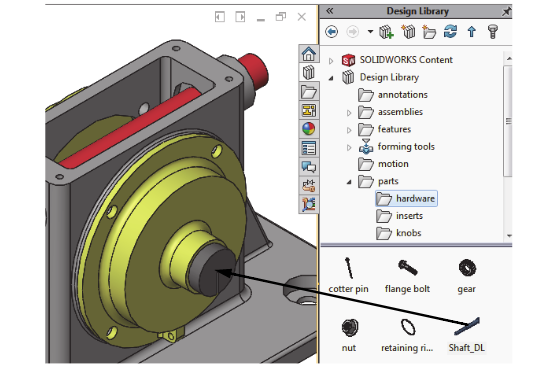
Task: Pin the Design Library panel
Action: click(x=507, y=12)
